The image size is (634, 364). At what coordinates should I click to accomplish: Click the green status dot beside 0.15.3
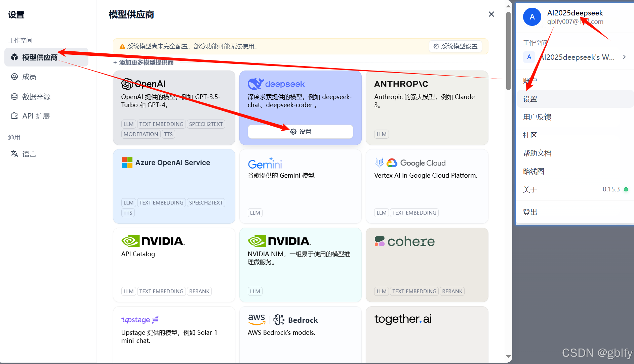[x=626, y=189]
